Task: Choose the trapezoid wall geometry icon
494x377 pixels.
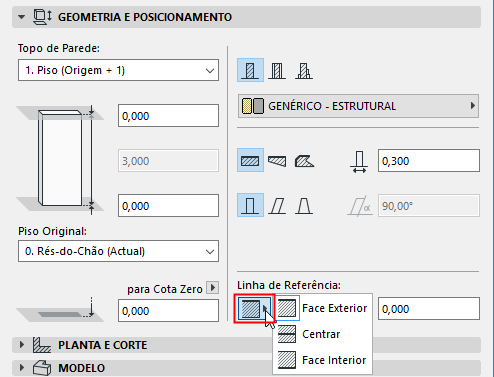Action: tap(277, 161)
